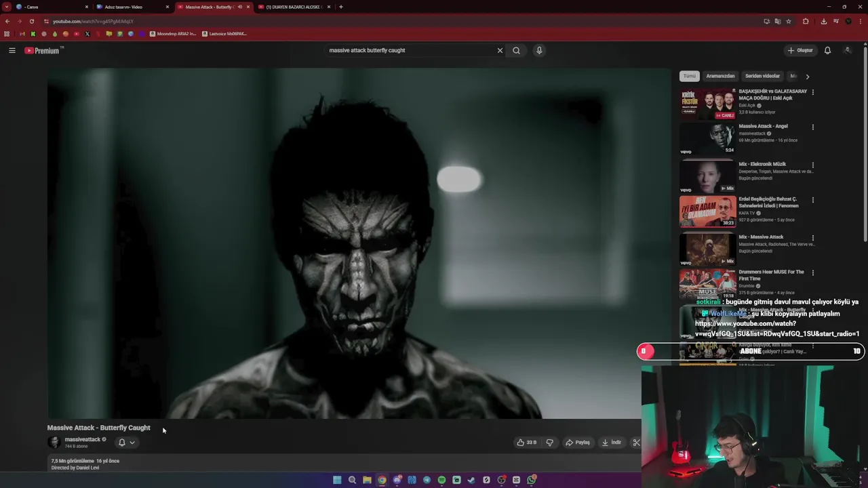The width and height of the screenshot is (868, 488).
Task: Open the Chrome downloads icon
Action: tap(823, 21)
